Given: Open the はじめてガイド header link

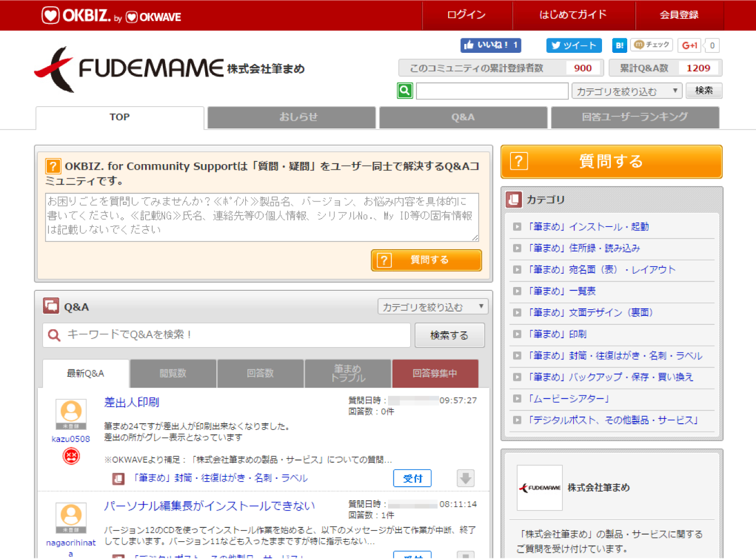Looking at the screenshot, I should point(573,15).
